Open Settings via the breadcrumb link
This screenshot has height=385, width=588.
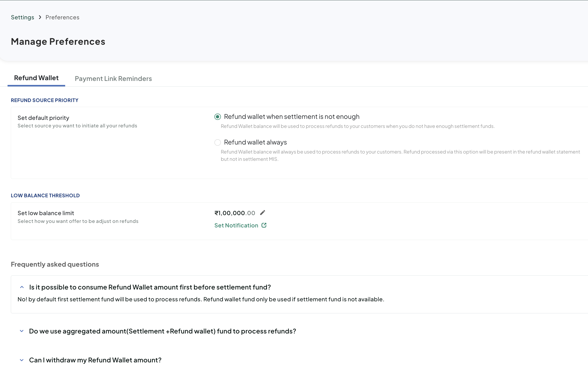22,17
